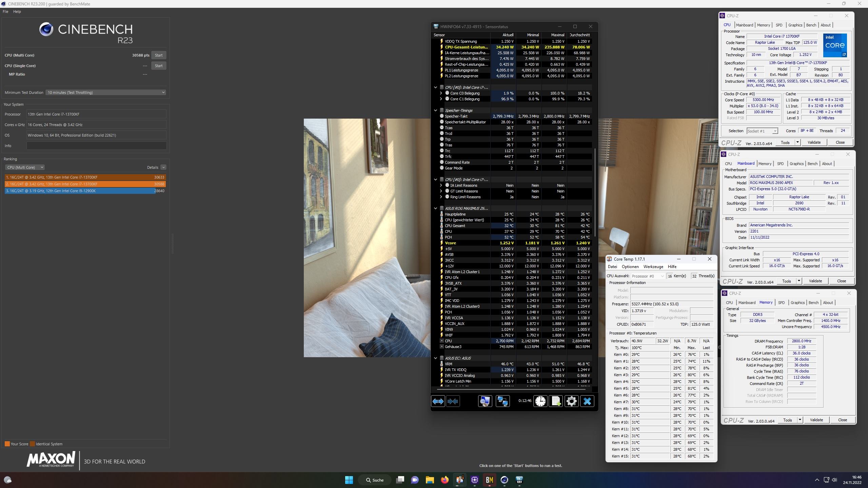Open Core Temp Werkzeuge menu

click(x=653, y=267)
